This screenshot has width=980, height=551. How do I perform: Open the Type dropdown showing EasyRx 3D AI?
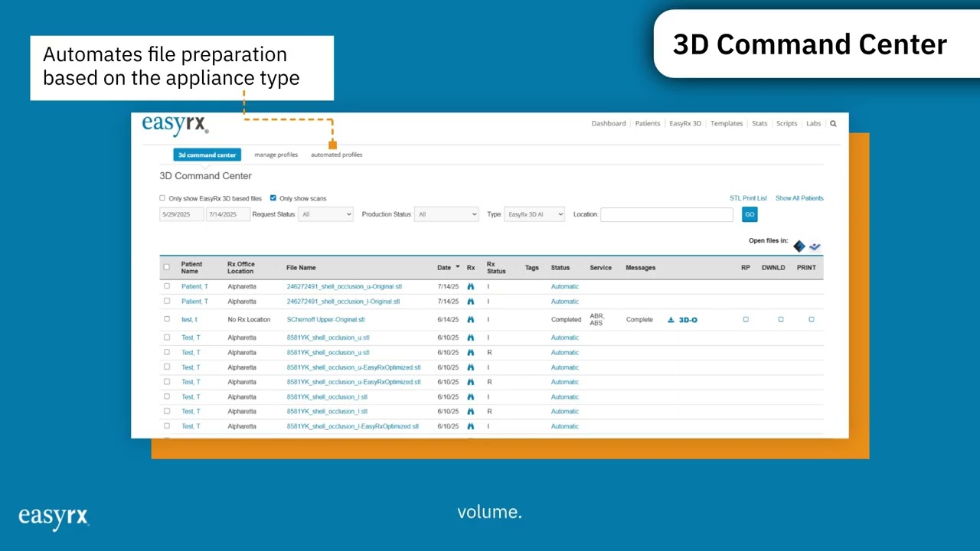[534, 214]
